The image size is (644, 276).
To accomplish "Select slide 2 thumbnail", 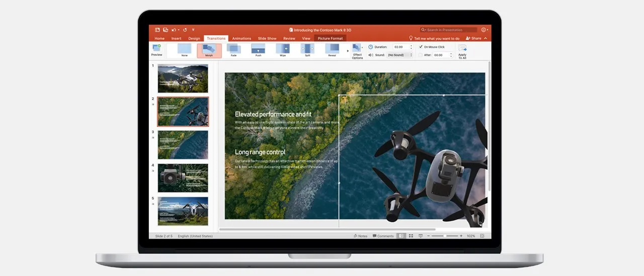I will pos(183,111).
